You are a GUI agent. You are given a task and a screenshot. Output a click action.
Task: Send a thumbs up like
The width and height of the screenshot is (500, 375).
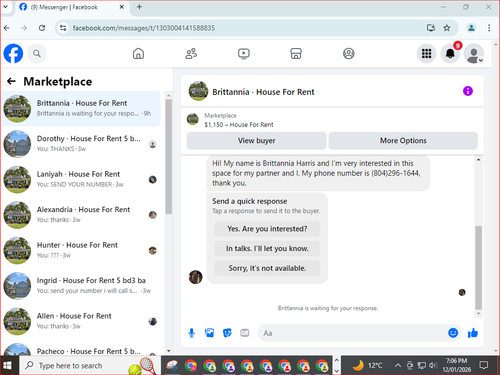click(473, 333)
